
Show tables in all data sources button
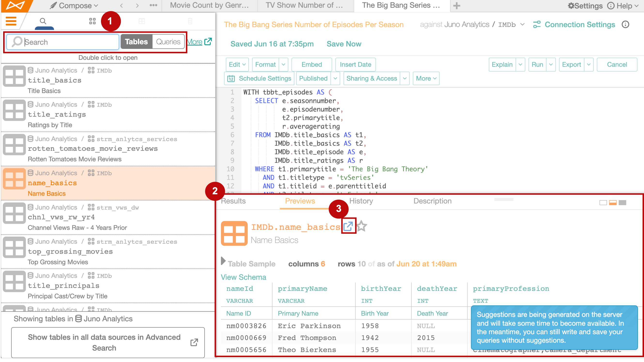(108, 342)
